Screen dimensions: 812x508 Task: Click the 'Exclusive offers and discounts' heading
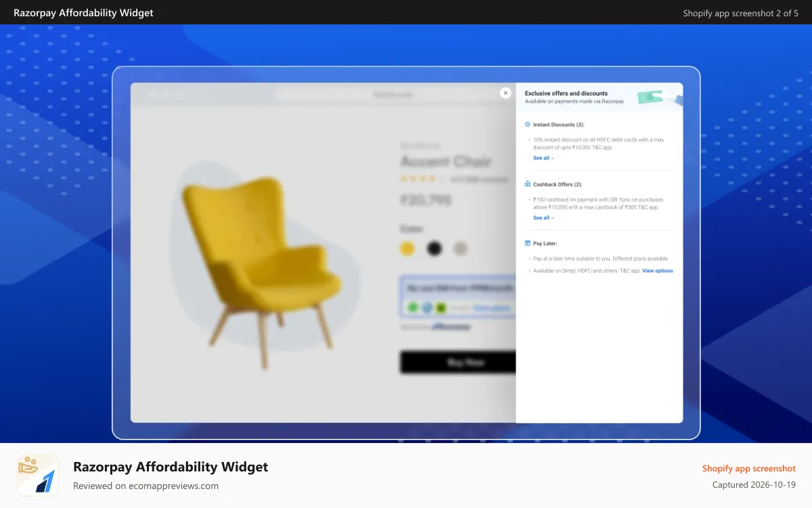tap(566, 93)
